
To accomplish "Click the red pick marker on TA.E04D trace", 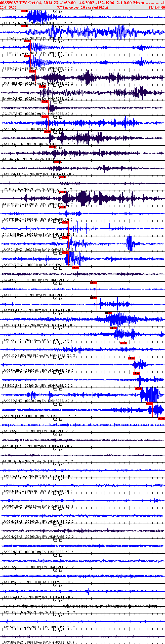I will tap(62, 192).
